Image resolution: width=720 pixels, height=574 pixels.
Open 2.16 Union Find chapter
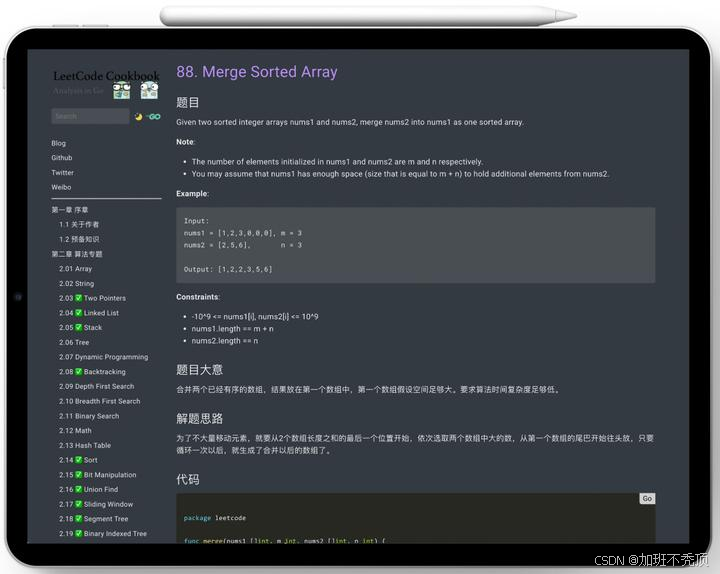tap(89, 490)
